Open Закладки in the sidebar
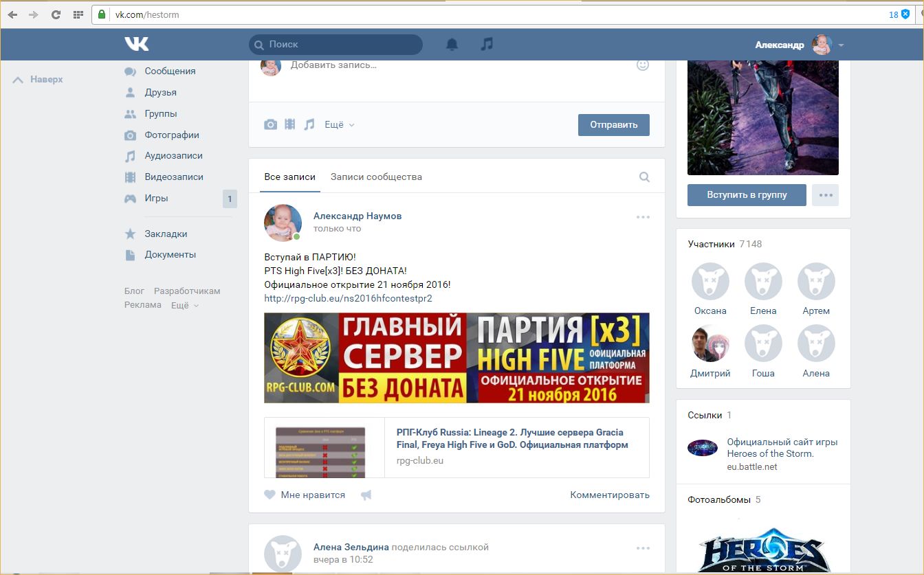 pos(166,234)
